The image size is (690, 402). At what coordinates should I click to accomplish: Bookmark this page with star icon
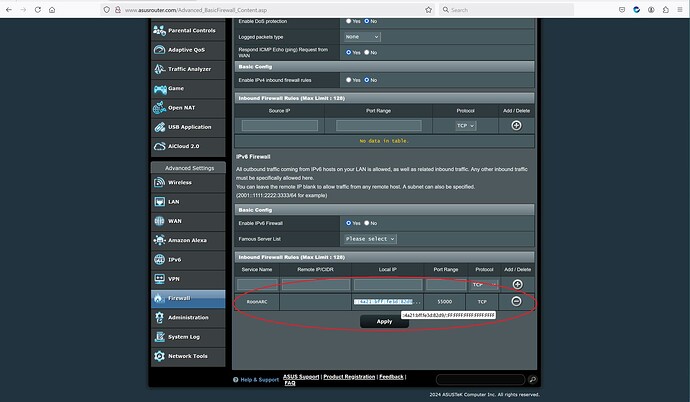tap(428, 10)
